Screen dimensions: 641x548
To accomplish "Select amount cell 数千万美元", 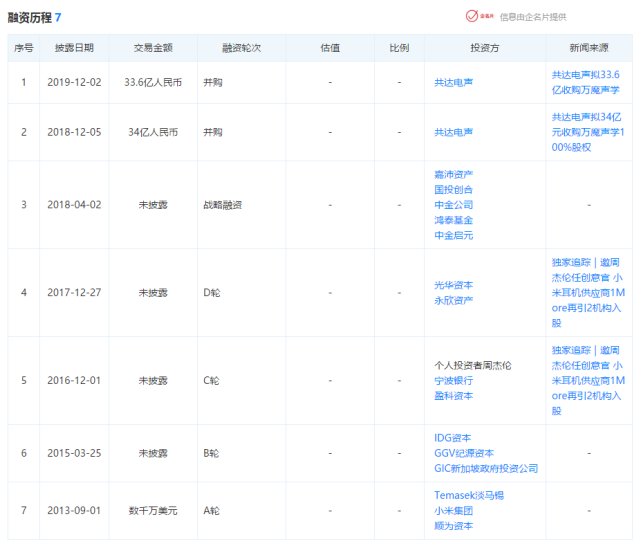I will click(153, 511).
